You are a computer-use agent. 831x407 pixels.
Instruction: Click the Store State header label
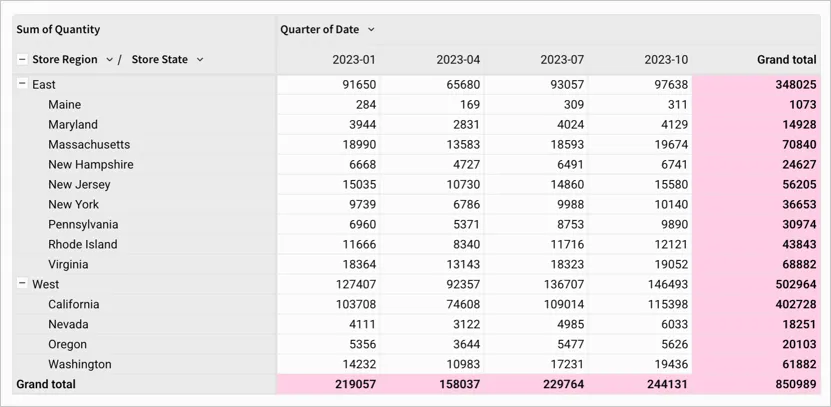click(160, 59)
